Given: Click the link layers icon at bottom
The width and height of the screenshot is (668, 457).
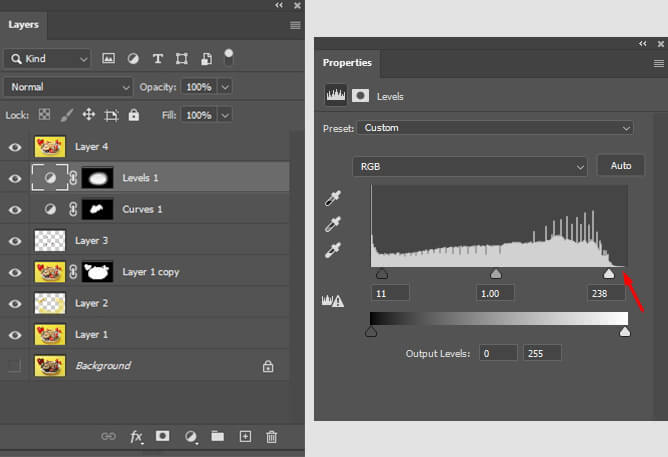Looking at the screenshot, I should click(108, 436).
